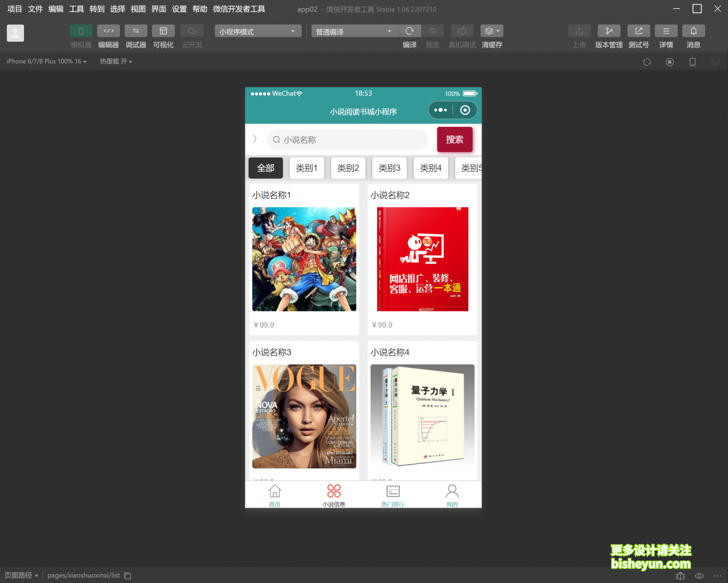The width and height of the screenshot is (728, 583).
Task: Start 真机调试 remote device debugging
Action: pyautogui.click(x=462, y=31)
